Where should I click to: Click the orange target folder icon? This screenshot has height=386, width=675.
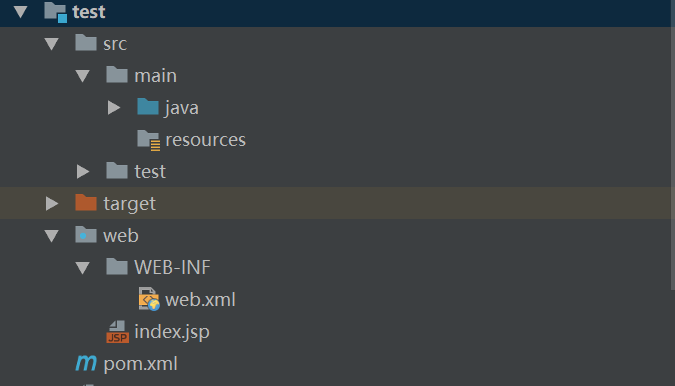pyautogui.click(x=86, y=202)
